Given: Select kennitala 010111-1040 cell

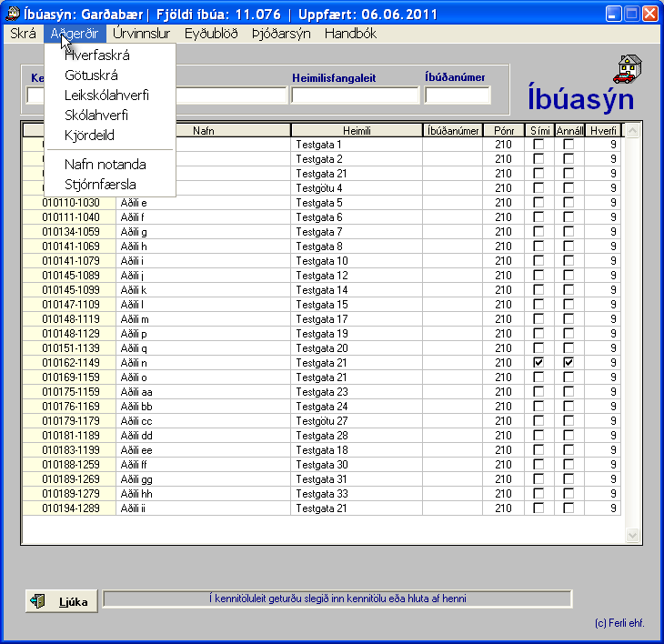Looking at the screenshot, I should (69, 217).
